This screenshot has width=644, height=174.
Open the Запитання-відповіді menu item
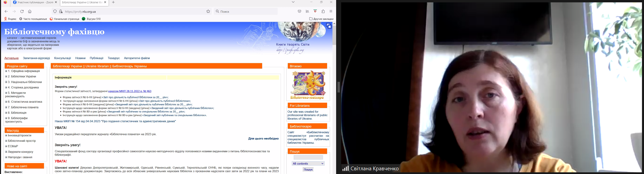tap(36, 58)
